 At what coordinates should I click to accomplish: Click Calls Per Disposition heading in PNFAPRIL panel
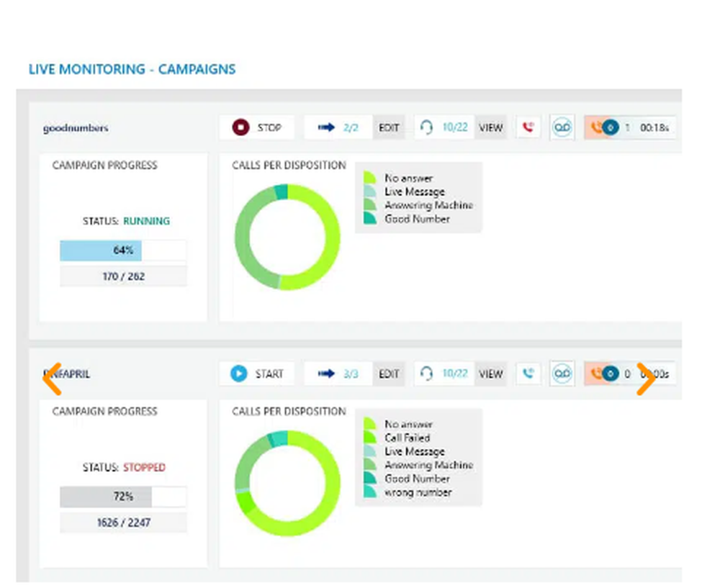tap(289, 411)
